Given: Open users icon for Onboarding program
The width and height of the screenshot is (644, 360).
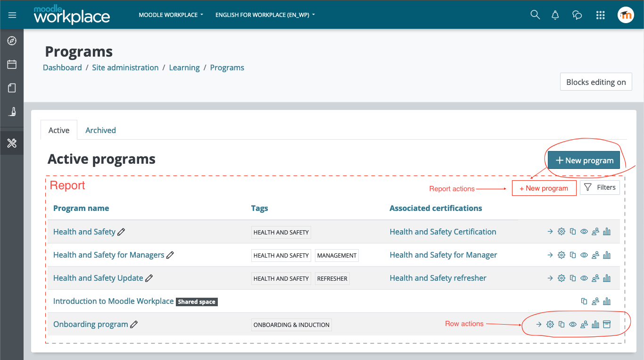Looking at the screenshot, I should (x=584, y=324).
